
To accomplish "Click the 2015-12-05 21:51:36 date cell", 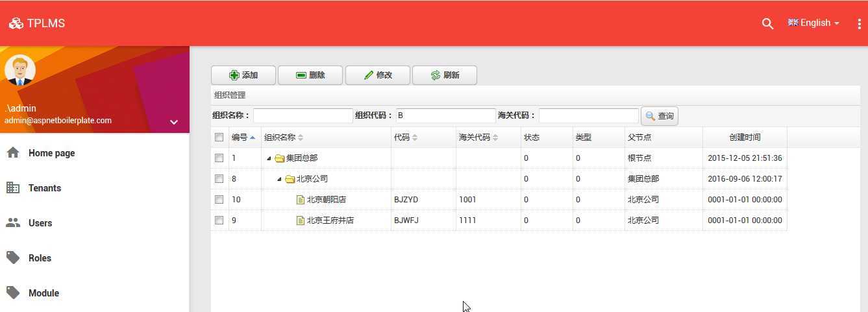I will point(745,158).
